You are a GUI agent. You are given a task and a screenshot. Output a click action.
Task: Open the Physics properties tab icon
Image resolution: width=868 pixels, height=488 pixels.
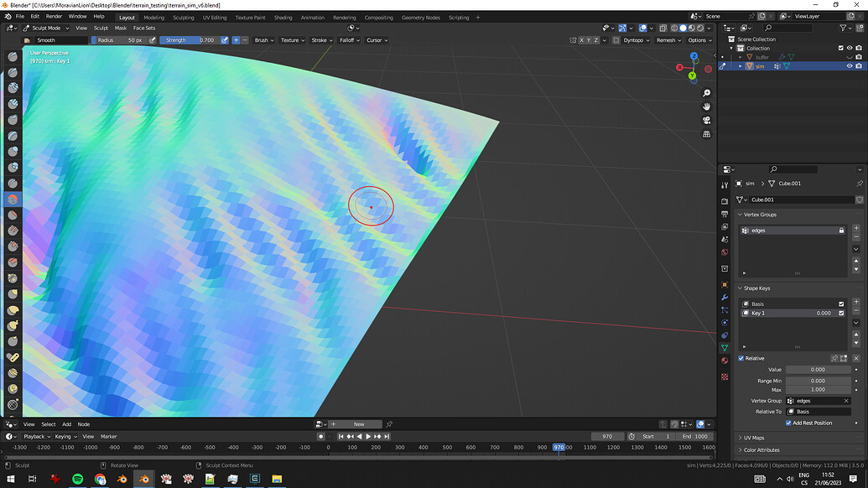[725, 323]
